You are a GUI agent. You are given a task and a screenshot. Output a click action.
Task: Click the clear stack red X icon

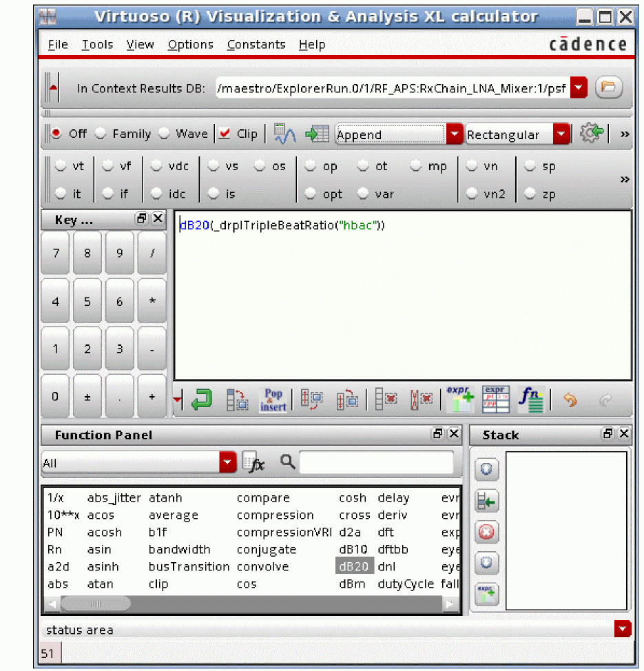pyautogui.click(x=421, y=400)
